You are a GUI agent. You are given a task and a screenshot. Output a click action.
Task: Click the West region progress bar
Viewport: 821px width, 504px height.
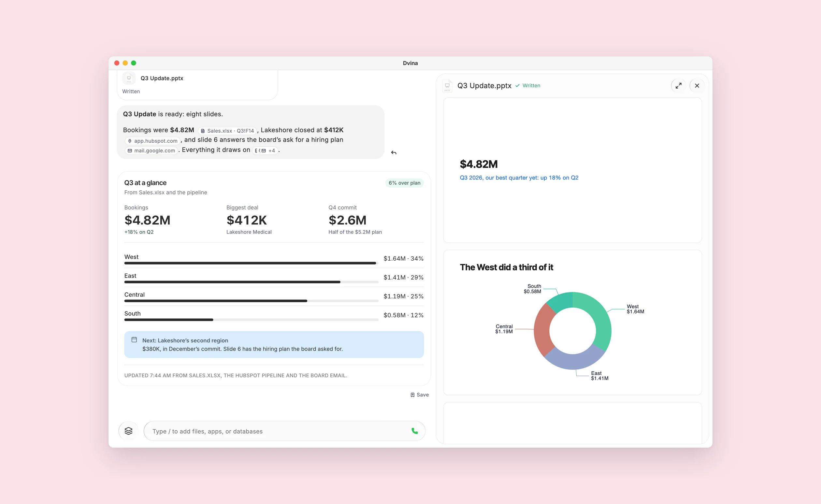point(251,263)
